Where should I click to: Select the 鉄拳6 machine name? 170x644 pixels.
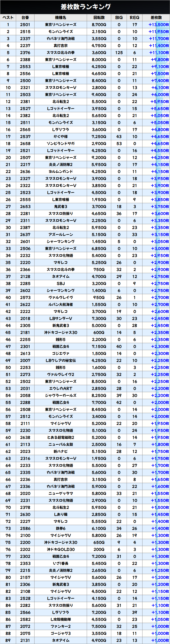tap(60, 529)
